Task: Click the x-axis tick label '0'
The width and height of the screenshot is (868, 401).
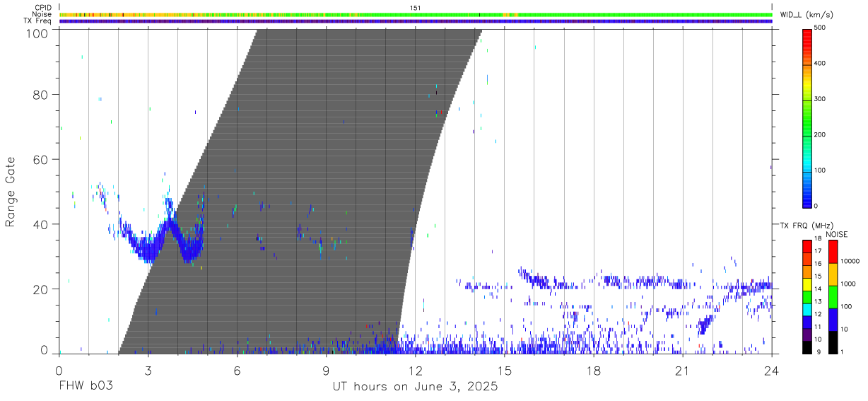Action: pos(59,371)
